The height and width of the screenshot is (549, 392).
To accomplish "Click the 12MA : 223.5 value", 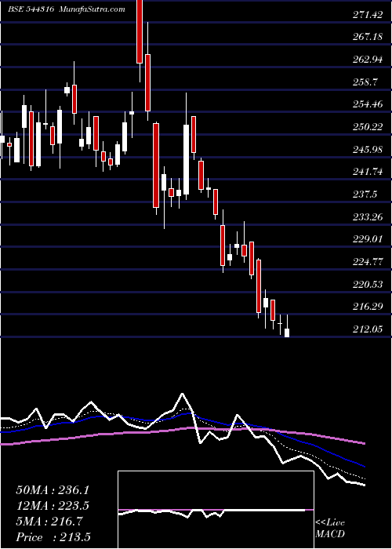I will [53, 506].
